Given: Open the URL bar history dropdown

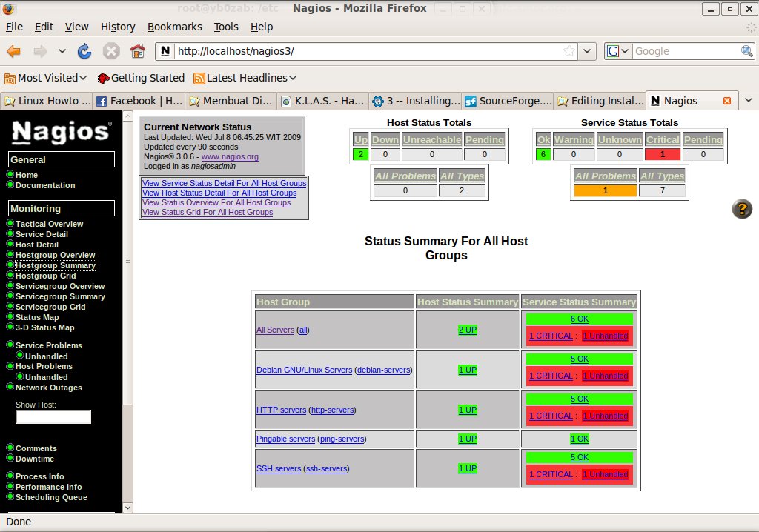Looking at the screenshot, I should (x=587, y=51).
